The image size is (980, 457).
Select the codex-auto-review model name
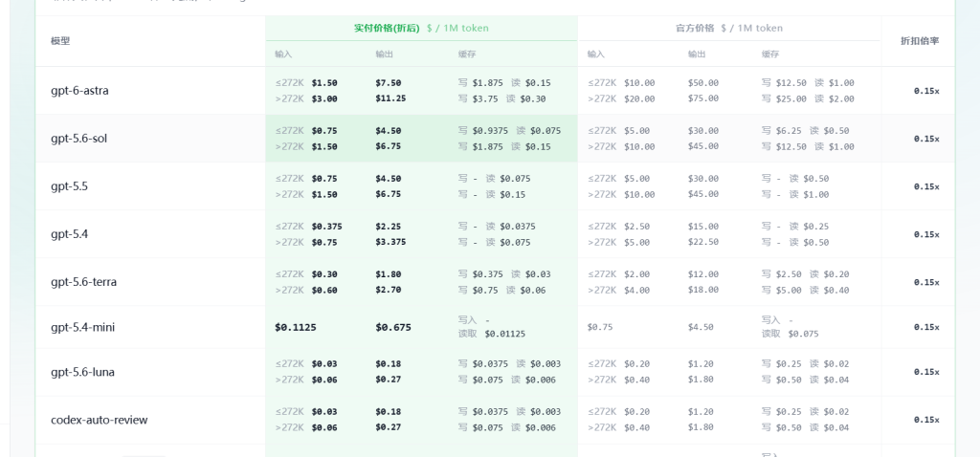[100, 420]
